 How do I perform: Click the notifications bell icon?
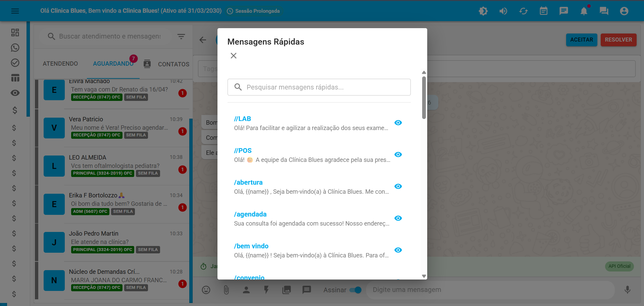tap(584, 11)
